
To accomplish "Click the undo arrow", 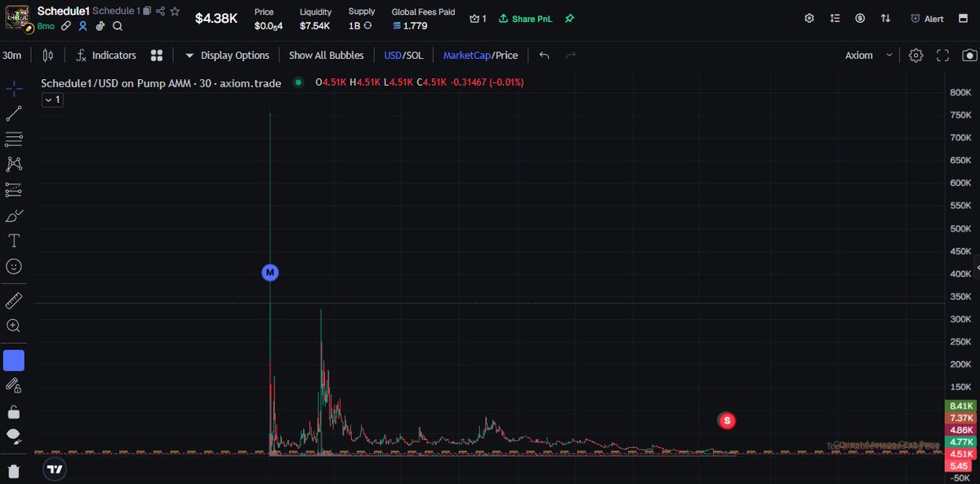I will (x=545, y=56).
